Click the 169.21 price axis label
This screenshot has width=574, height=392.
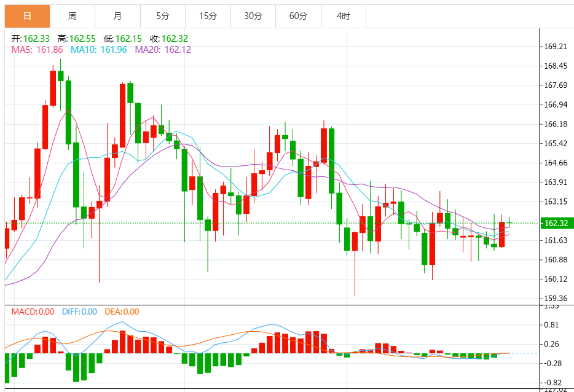(556, 47)
